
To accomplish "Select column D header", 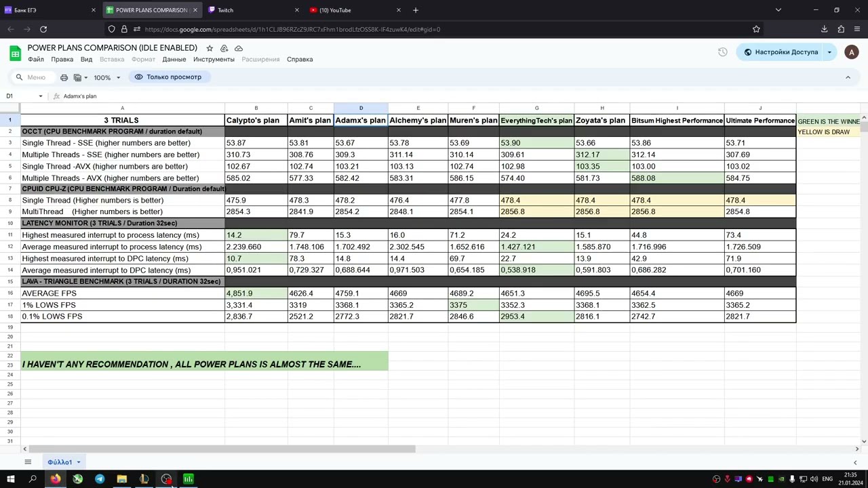I will point(361,108).
